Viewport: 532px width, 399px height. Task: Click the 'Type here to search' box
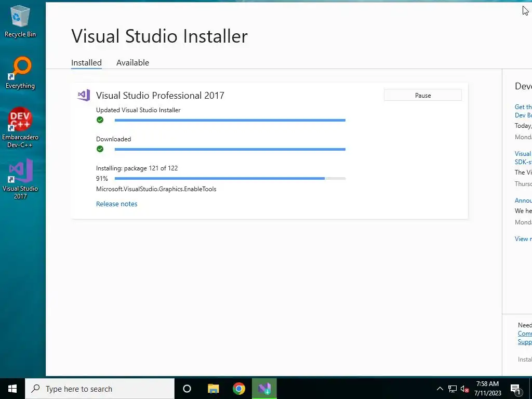coord(100,389)
